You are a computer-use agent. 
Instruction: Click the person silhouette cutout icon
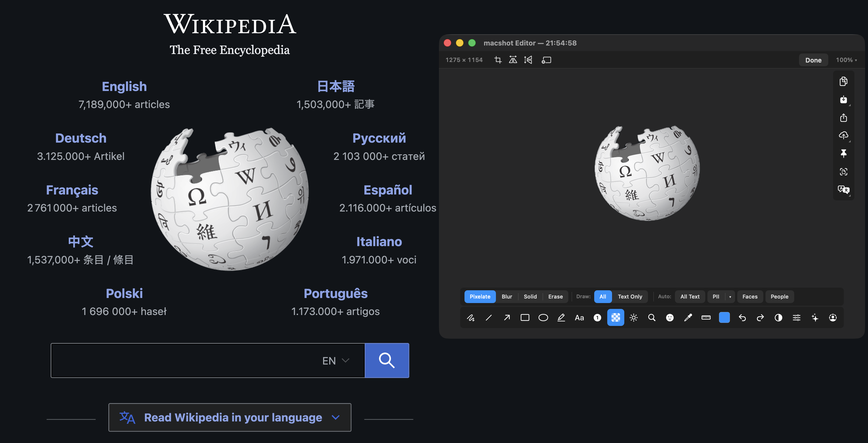point(833,318)
